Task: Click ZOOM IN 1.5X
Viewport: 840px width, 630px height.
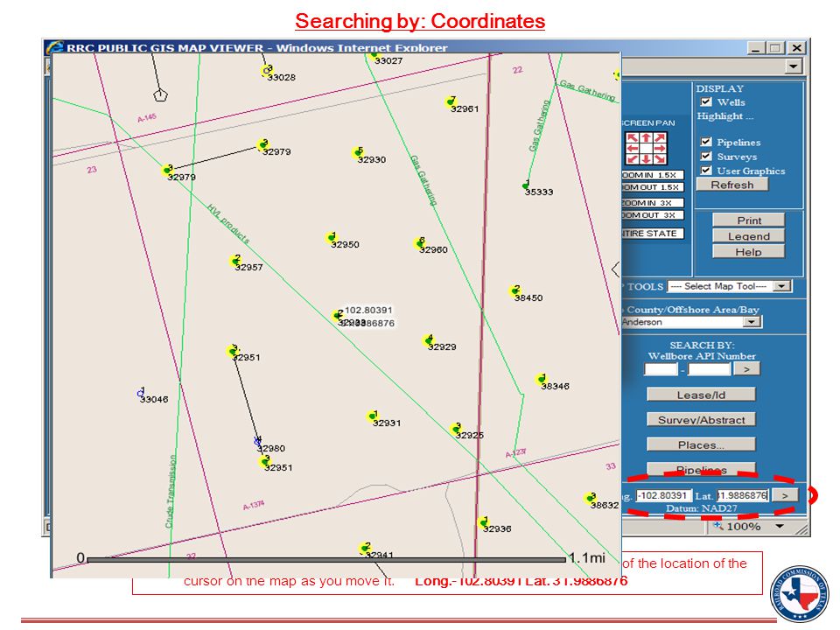Action: 653,175
